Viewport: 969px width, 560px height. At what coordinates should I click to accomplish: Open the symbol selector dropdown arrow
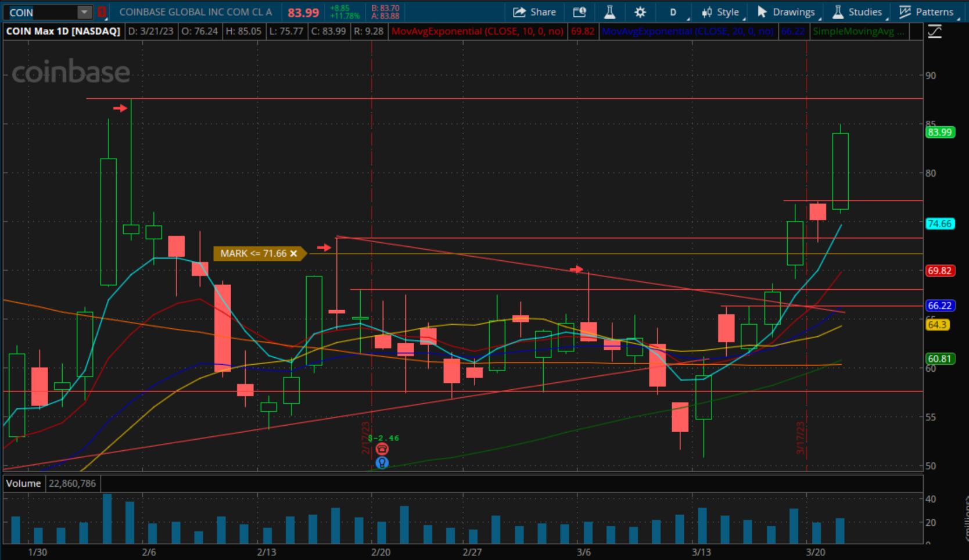pos(84,12)
